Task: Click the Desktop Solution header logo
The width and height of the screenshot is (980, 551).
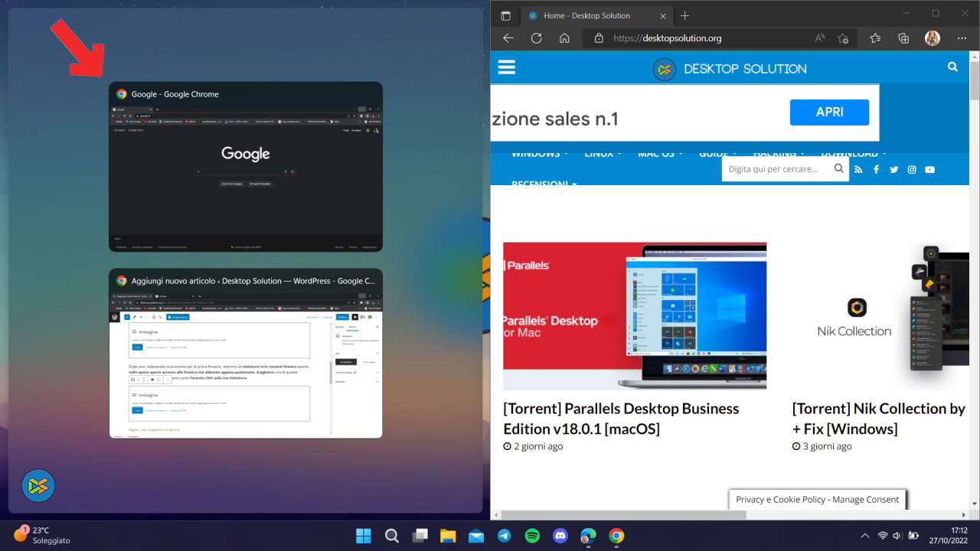Action: [730, 69]
